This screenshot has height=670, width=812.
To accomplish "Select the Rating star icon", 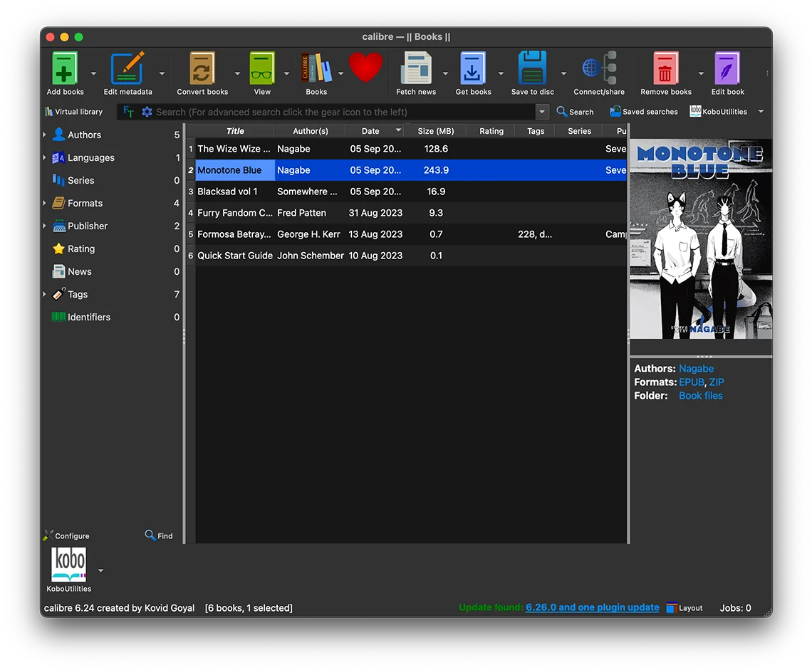I will [59, 248].
